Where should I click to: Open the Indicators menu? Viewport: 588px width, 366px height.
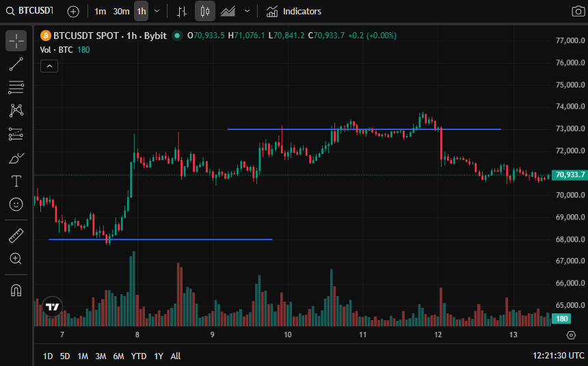[x=293, y=12]
